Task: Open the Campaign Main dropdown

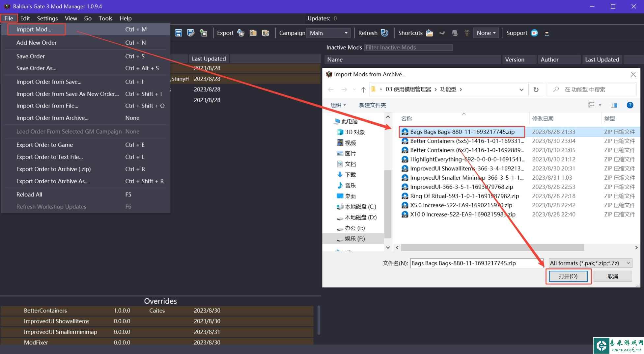Action: [x=328, y=33]
